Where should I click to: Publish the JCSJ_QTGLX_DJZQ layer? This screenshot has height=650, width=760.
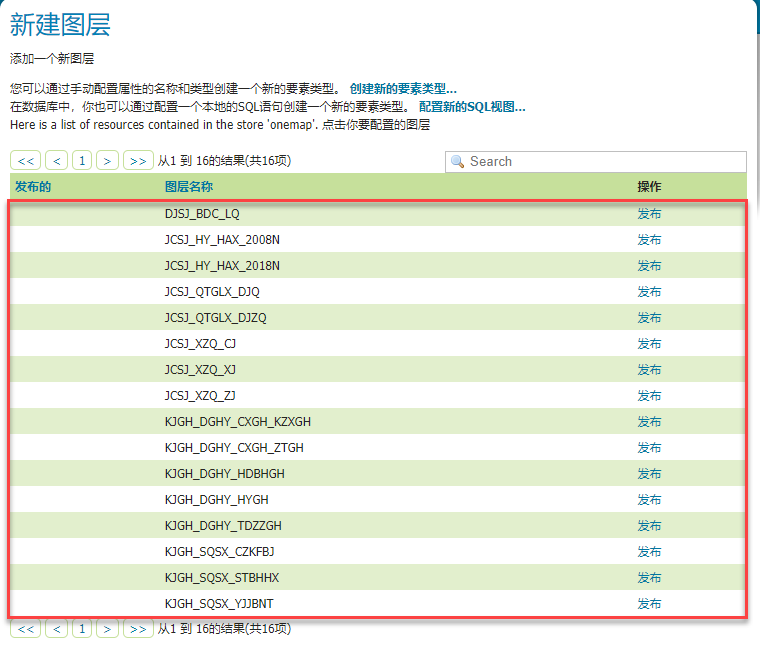(x=649, y=318)
